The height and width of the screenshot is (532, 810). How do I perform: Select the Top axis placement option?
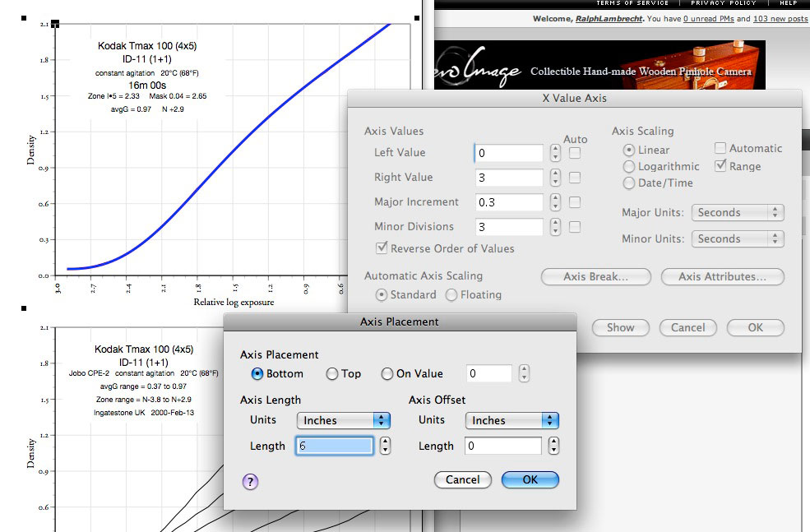click(332, 373)
